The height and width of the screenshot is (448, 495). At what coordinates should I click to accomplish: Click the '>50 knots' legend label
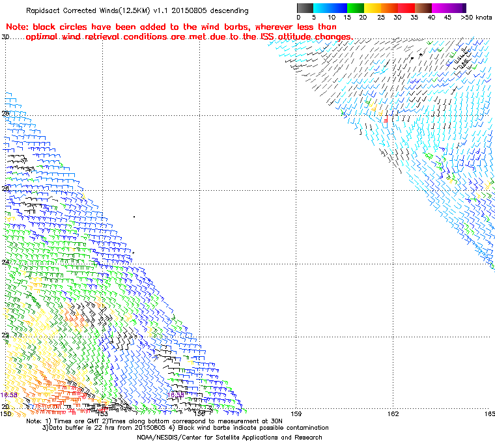[476, 18]
